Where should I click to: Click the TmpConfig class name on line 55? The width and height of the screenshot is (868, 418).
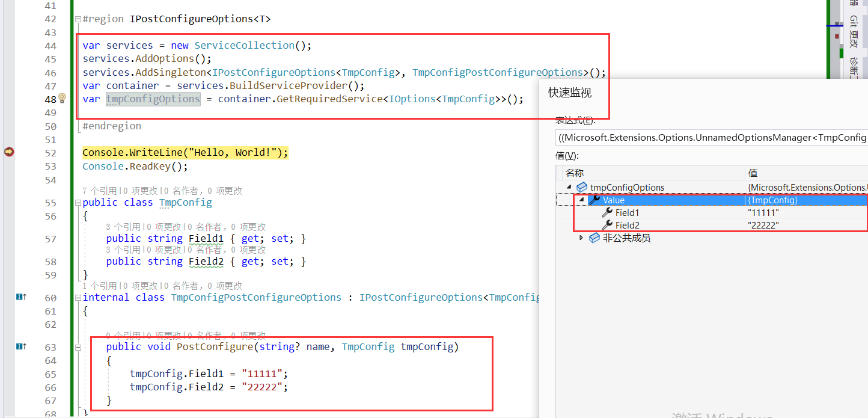tap(186, 202)
